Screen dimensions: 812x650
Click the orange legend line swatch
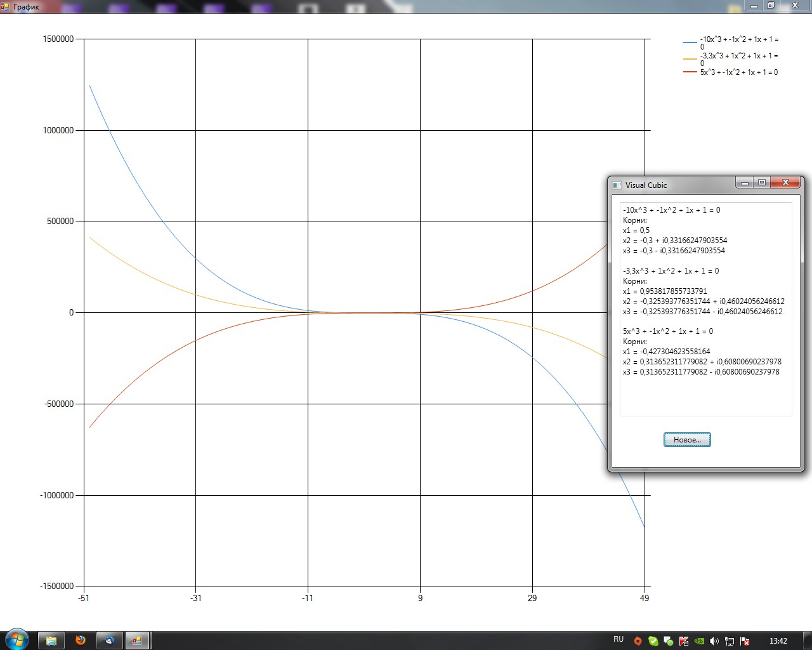690,59
